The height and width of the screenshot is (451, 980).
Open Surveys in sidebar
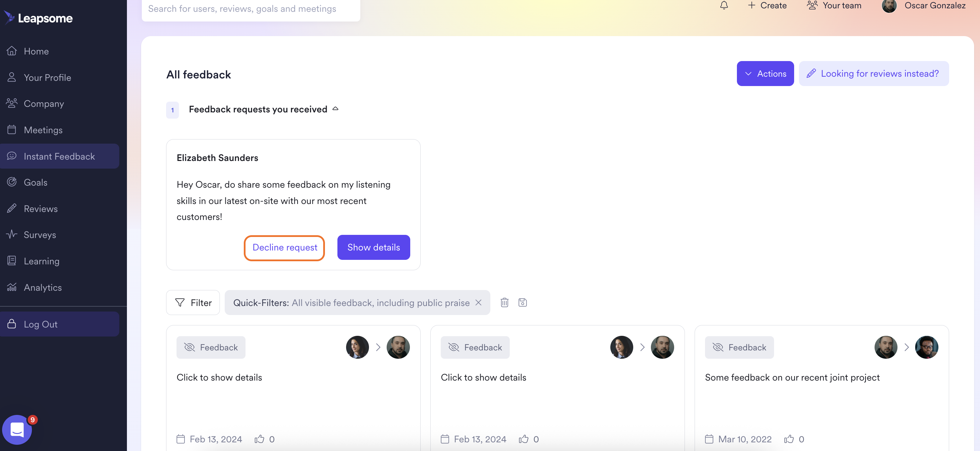pyautogui.click(x=60, y=235)
